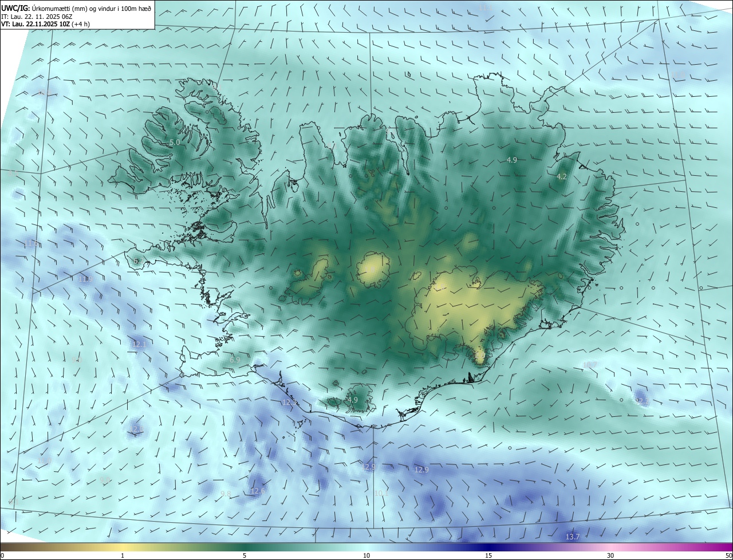Click the 1 tick on the color scale
This screenshot has width=733, height=560.
tap(123, 555)
